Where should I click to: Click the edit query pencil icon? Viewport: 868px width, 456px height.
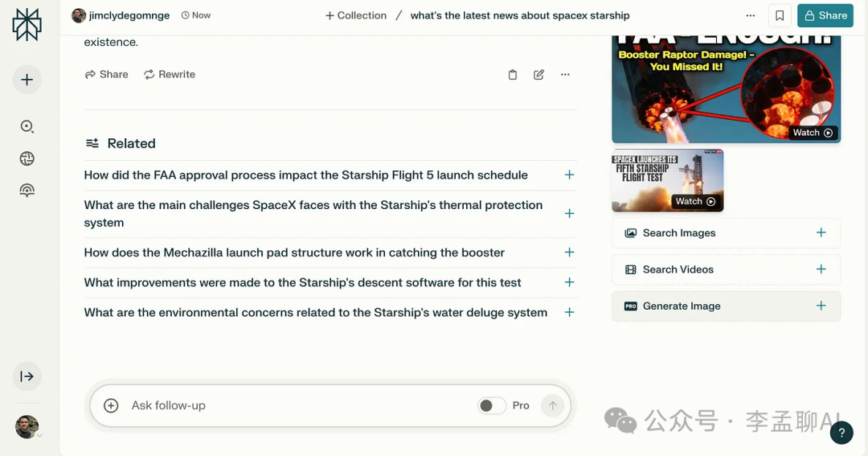538,75
